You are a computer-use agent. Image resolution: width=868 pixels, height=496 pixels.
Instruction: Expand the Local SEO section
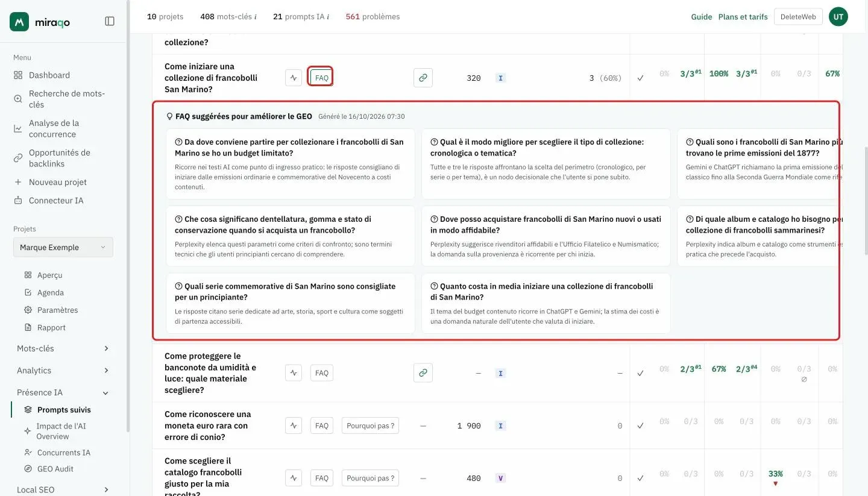tap(63, 489)
